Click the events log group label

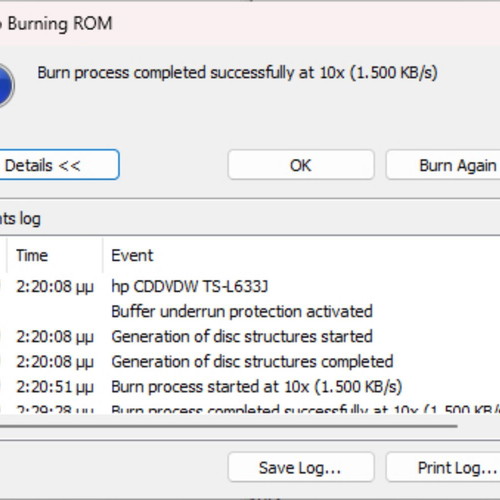20,219
